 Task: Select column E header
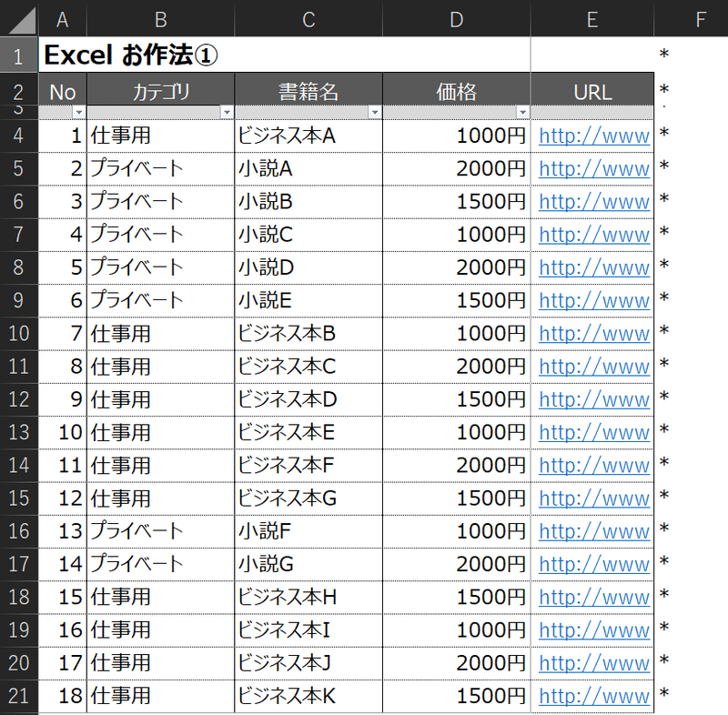point(592,19)
